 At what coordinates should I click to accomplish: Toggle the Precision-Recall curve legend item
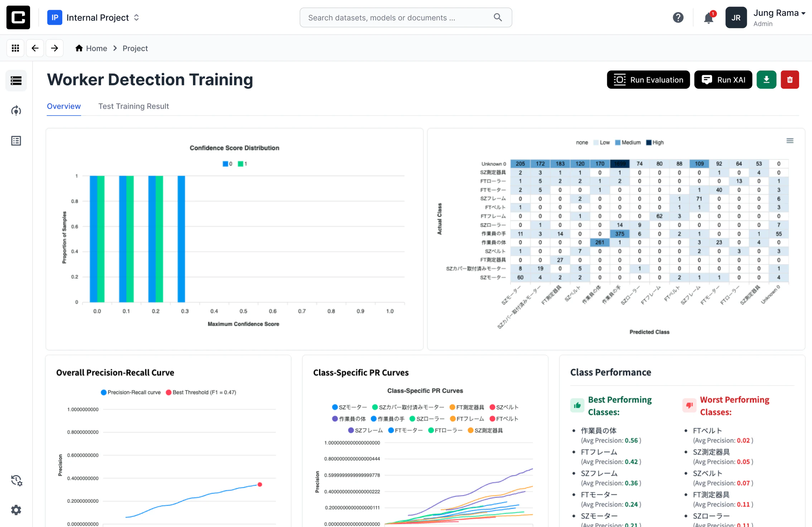131,392
